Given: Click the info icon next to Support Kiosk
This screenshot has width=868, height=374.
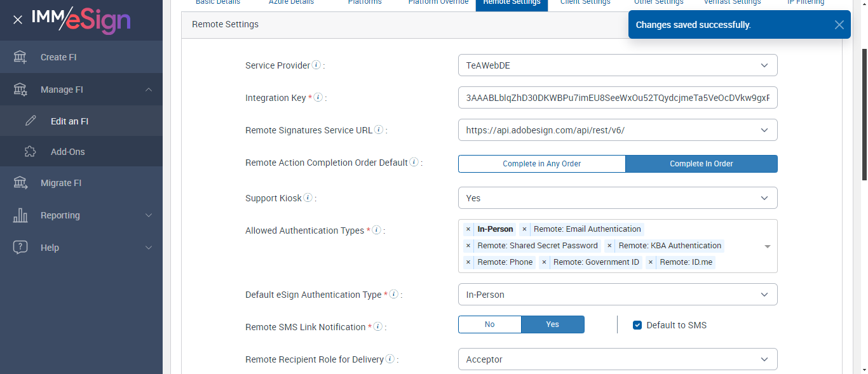Looking at the screenshot, I should pyautogui.click(x=308, y=197).
